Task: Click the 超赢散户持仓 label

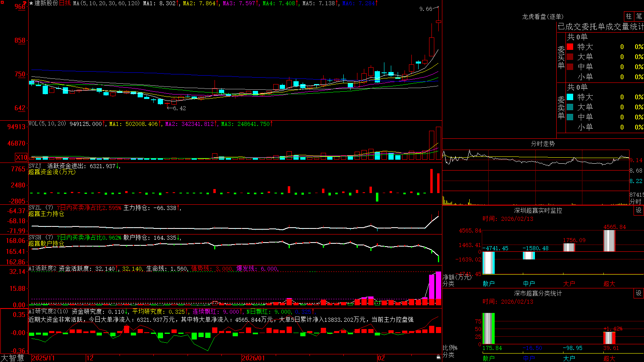Action: click(46, 243)
